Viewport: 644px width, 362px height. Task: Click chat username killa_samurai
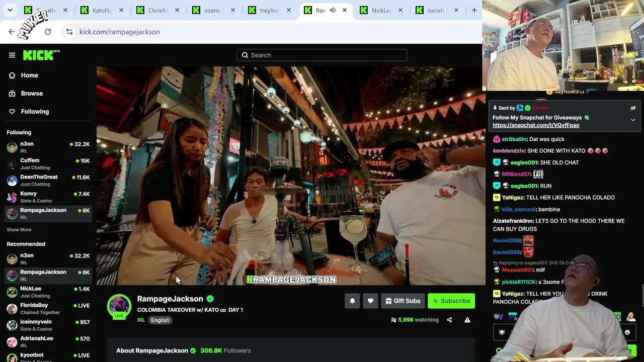tap(519, 209)
